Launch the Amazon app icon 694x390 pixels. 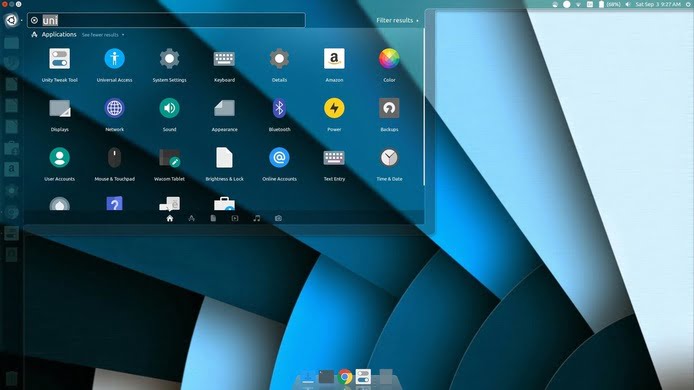click(x=334, y=59)
